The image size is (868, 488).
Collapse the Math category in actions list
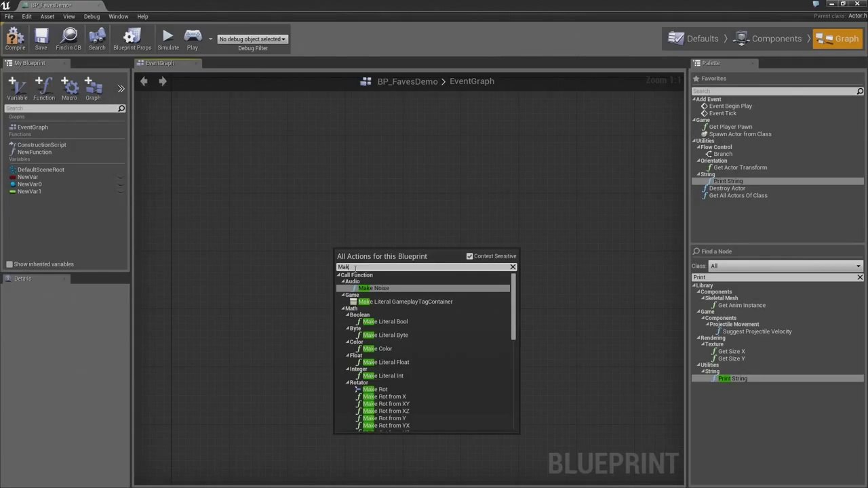(x=343, y=309)
